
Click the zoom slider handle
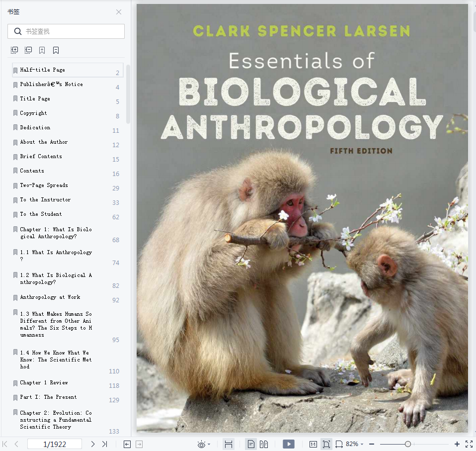(x=408, y=444)
